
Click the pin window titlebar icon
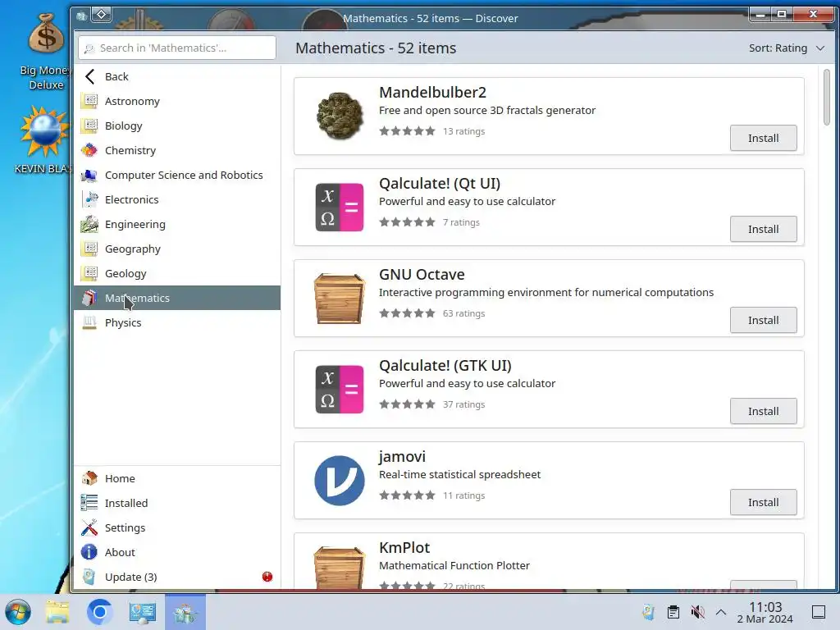[x=102, y=15]
